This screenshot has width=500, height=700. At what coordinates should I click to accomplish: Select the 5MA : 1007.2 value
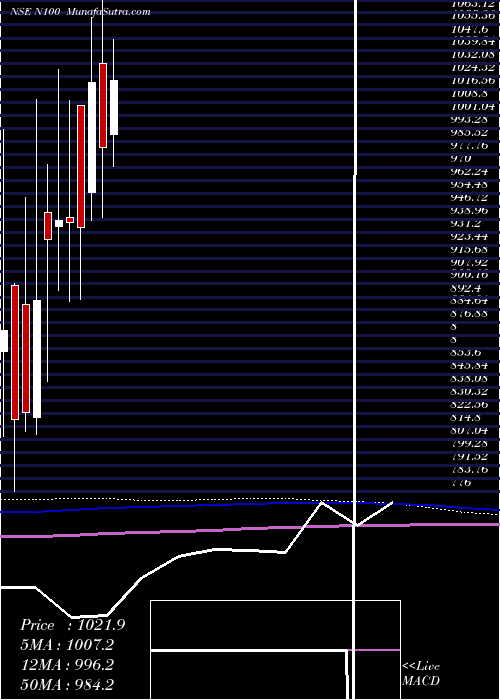pyautogui.click(x=67, y=645)
